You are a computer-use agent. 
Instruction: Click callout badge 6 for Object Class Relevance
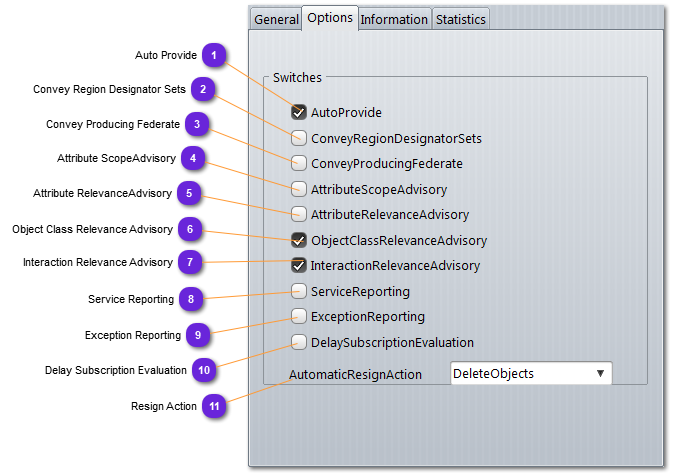pyautogui.click(x=190, y=229)
